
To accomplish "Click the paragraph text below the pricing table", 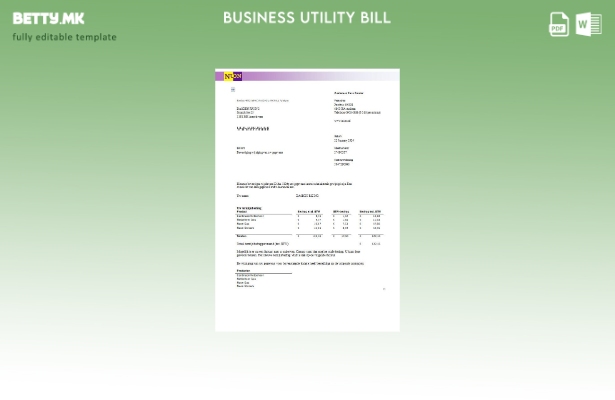I will coord(298,254).
